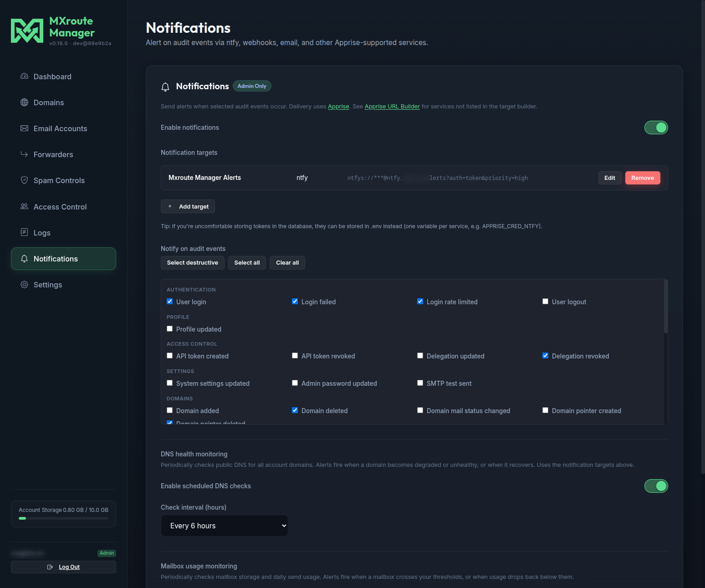Screen dimensions: 705x588
Task: Uncheck Login failed event
Action: pos(295,302)
